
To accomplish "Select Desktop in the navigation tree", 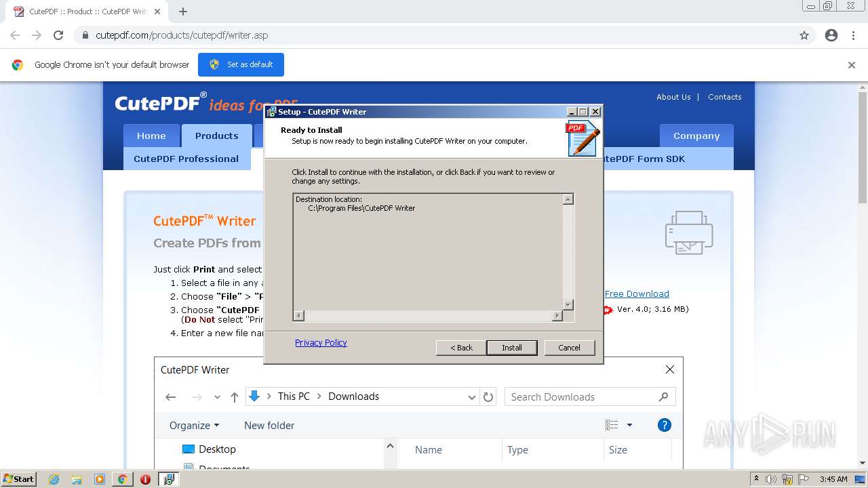I will [x=209, y=449].
